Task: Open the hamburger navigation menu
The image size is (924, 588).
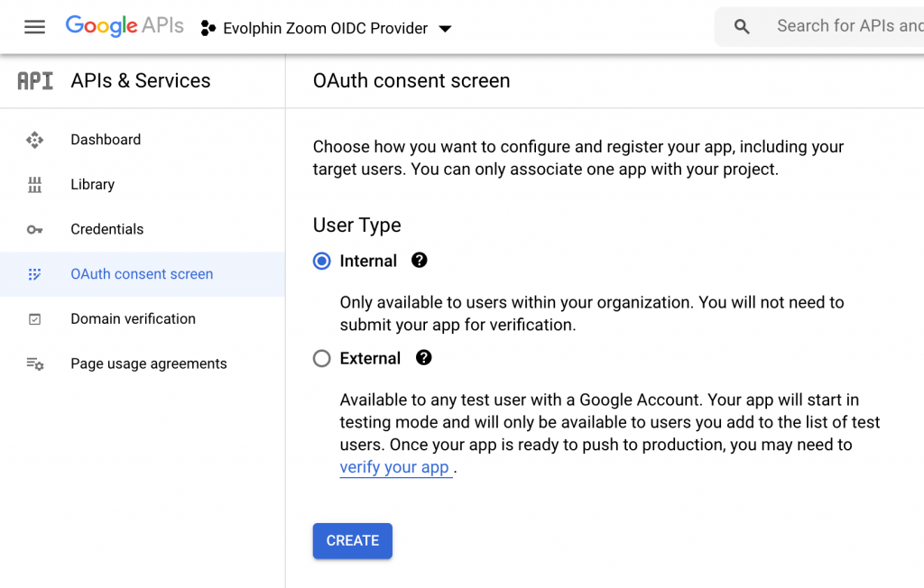Action: tap(34, 27)
